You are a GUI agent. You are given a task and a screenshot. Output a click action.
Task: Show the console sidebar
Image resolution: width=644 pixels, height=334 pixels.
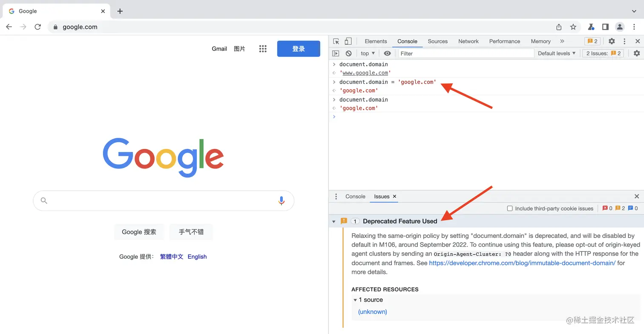click(336, 53)
